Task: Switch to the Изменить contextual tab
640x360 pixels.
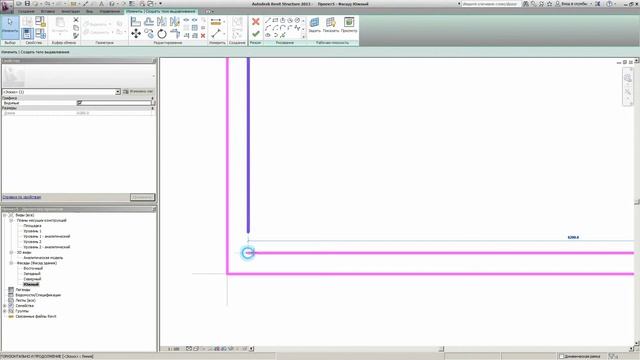Action: [161, 11]
